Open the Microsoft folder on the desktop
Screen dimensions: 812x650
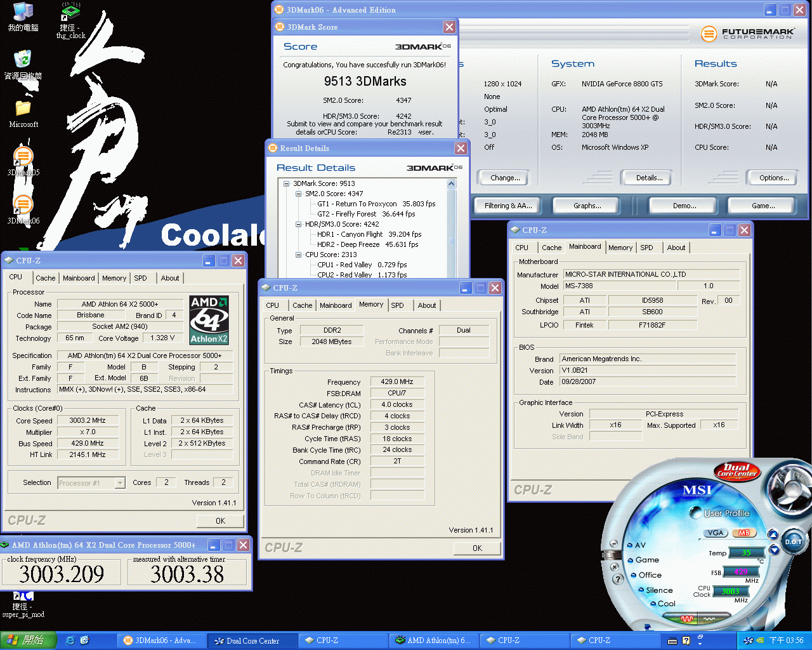coord(23,114)
